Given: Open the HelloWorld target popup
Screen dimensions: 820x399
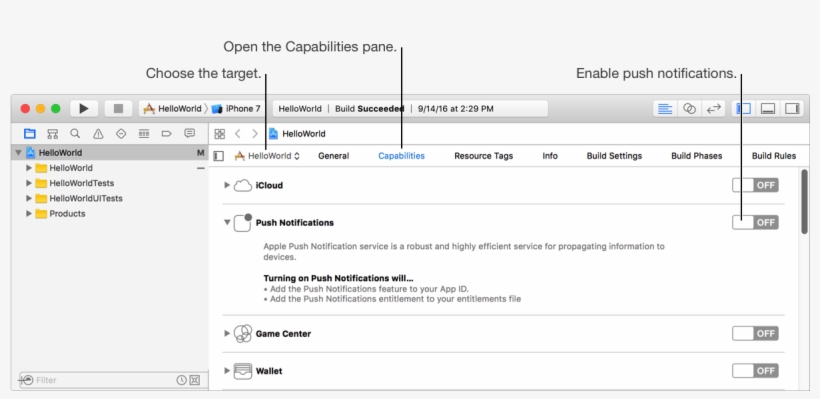Looking at the screenshot, I should tap(267, 156).
